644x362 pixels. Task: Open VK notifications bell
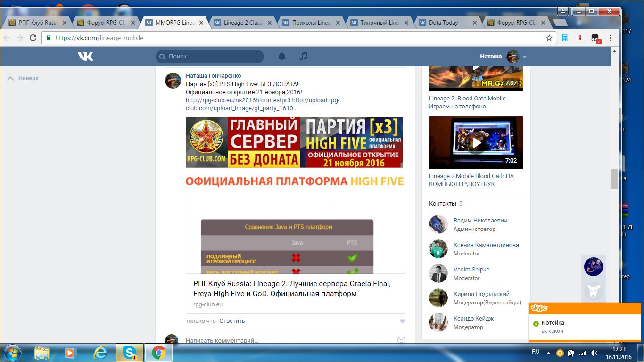point(282,57)
